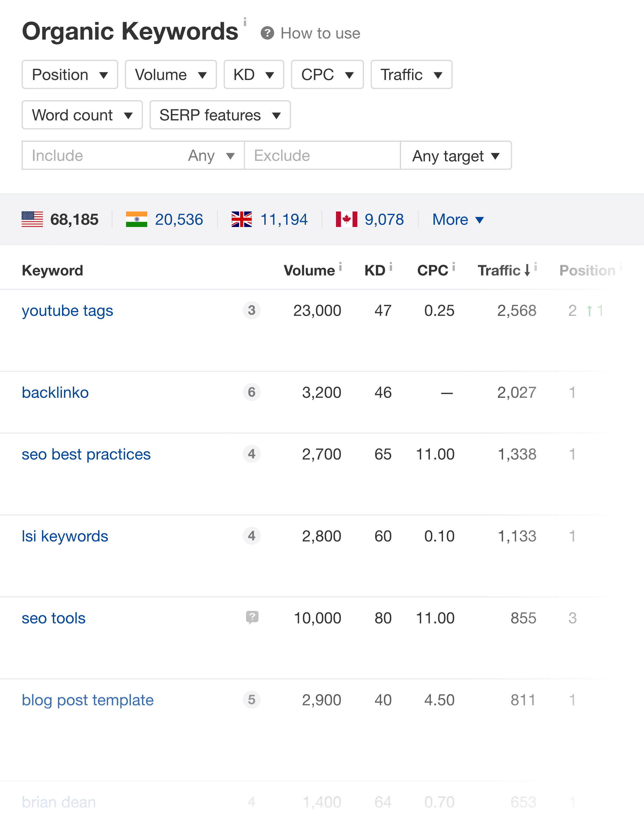
Task: Sort by the Position column header
Action: tap(587, 270)
